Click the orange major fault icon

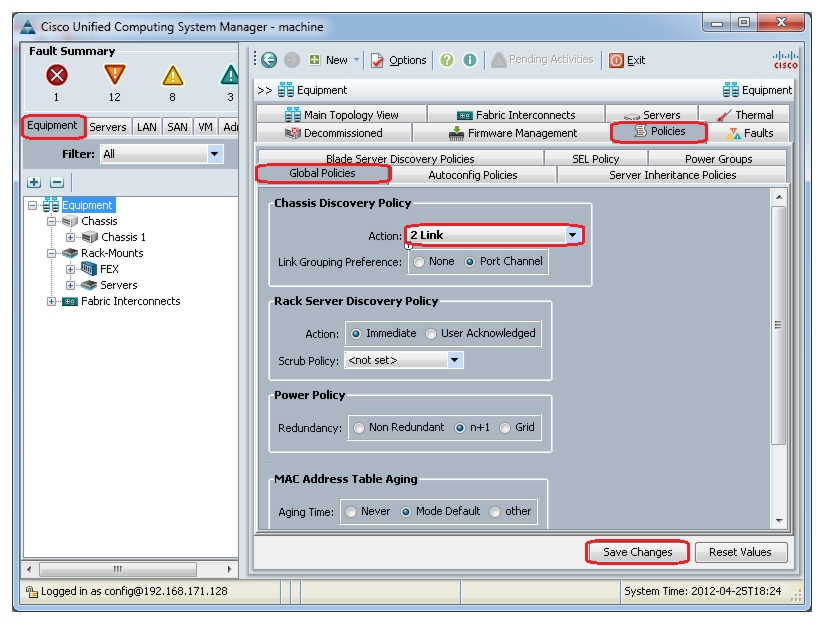pyautogui.click(x=115, y=75)
